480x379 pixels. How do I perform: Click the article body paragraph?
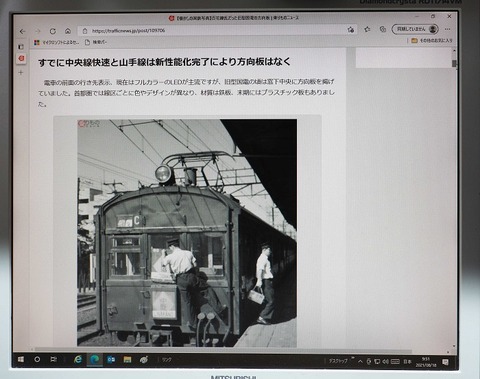(186, 92)
